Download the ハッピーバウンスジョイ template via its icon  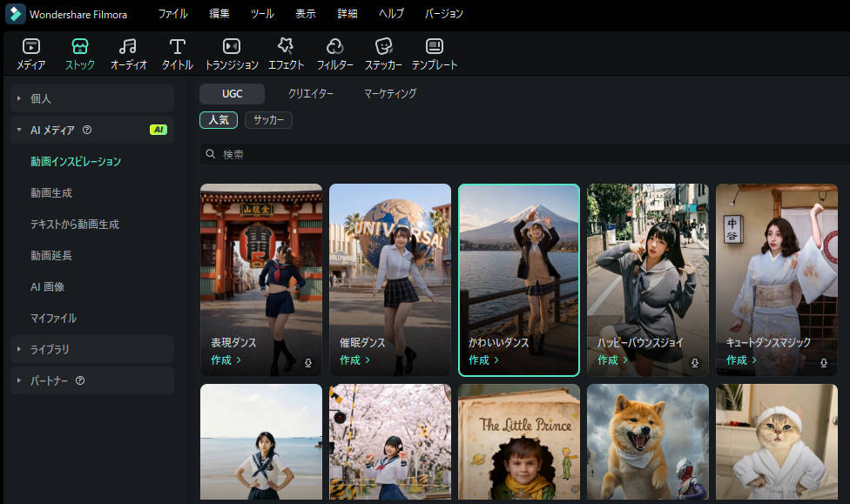pos(694,363)
